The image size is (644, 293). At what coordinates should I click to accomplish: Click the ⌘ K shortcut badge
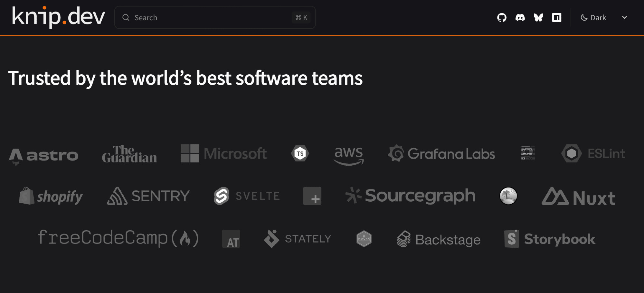[301, 17]
